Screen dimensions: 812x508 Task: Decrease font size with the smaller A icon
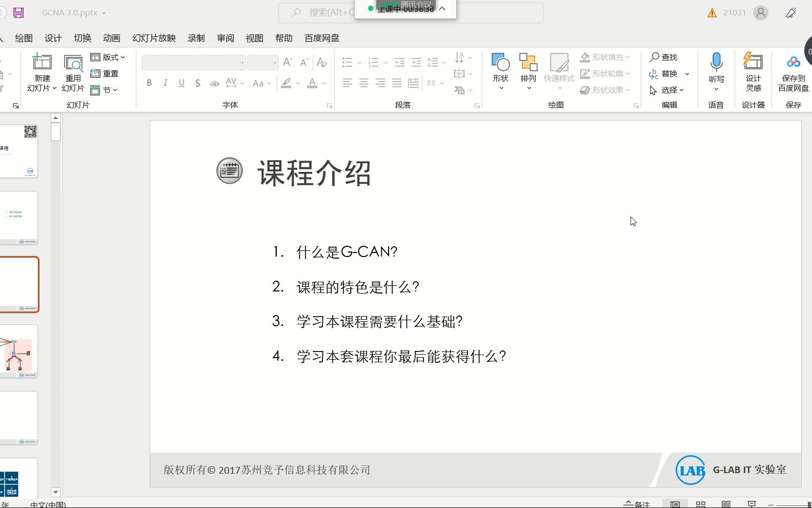click(x=304, y=63)
